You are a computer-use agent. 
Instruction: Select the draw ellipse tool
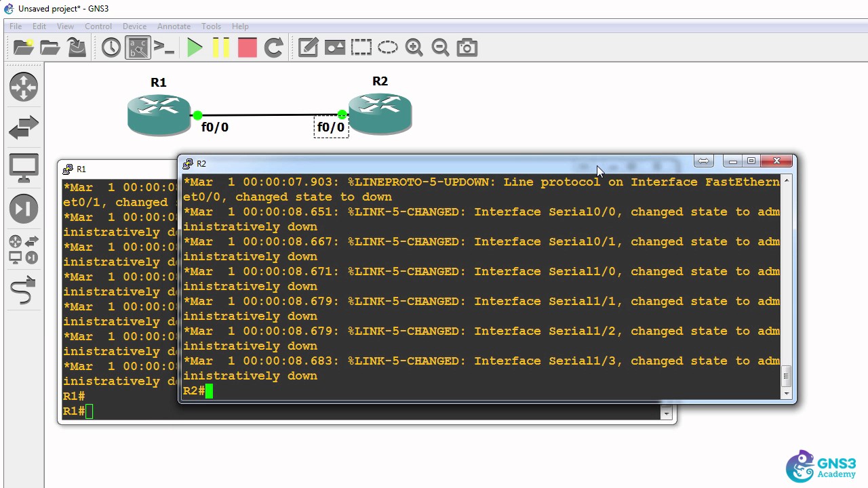click(388, 47)
